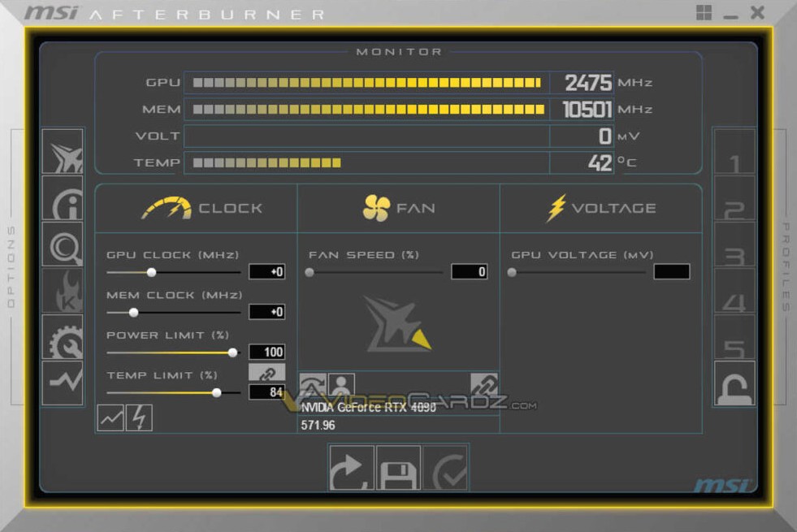
Task: Minimize the Afterburner window
Action: tap(730, 17)
